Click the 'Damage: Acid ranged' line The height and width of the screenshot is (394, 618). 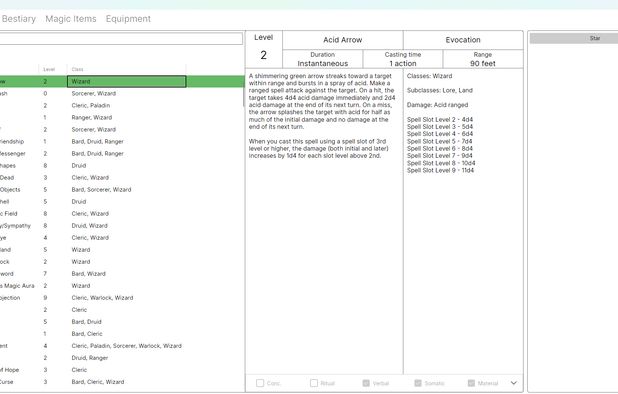437,105
